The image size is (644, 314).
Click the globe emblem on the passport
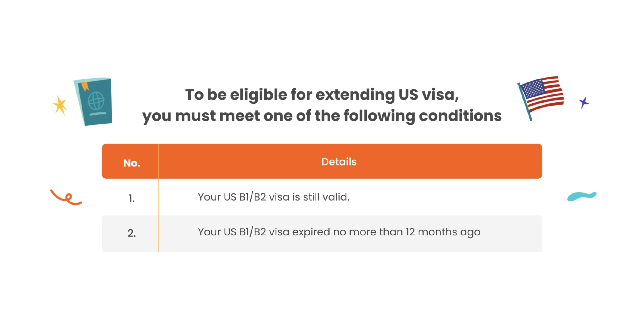pyautogui.click(x=96, y=101)
